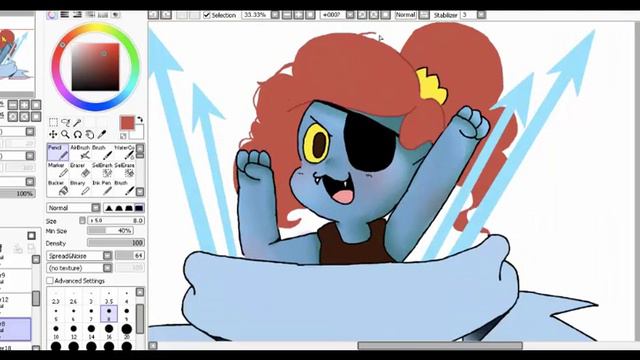Image resolution: width=640 pixels, height=360 pixels.
Task: Click the navigator zoom out button
Action: tap(13, 105)
